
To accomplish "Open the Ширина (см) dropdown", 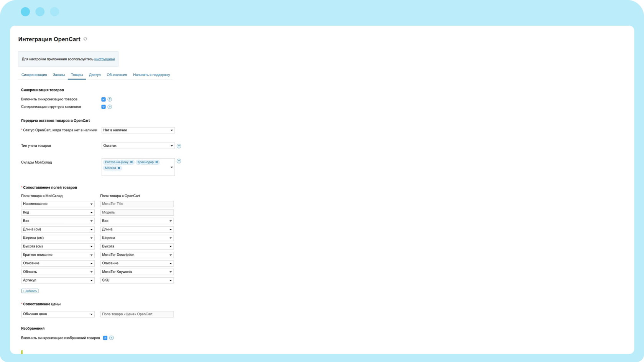I will click(58, 238).
